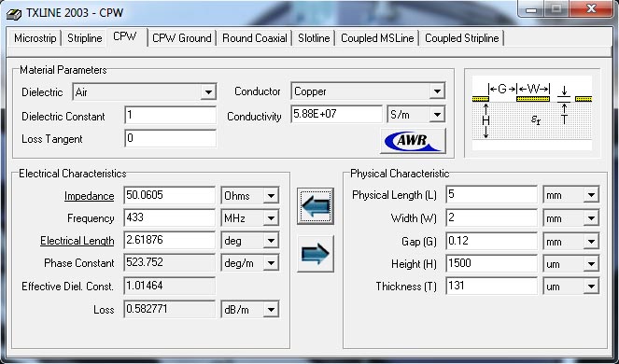
Task: Open the Conductor material dropdown
Action: click(437, 91)
